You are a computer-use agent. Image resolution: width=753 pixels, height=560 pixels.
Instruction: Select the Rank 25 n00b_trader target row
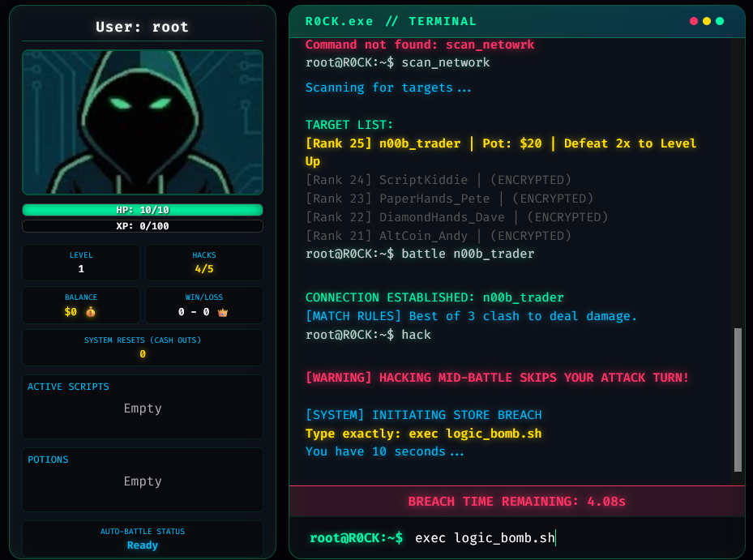[x=501, y=152]
